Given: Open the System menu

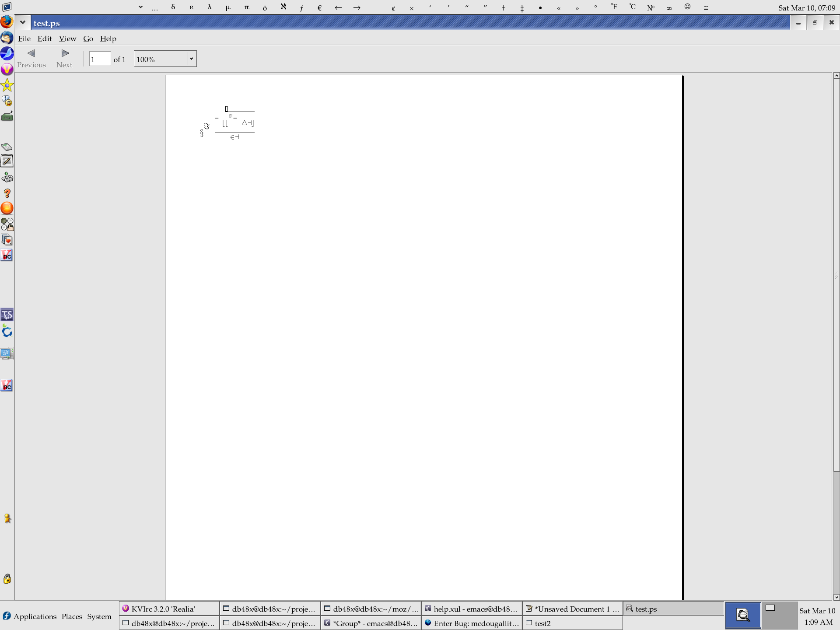Looking at the screenshot, I should click(99, 616).
